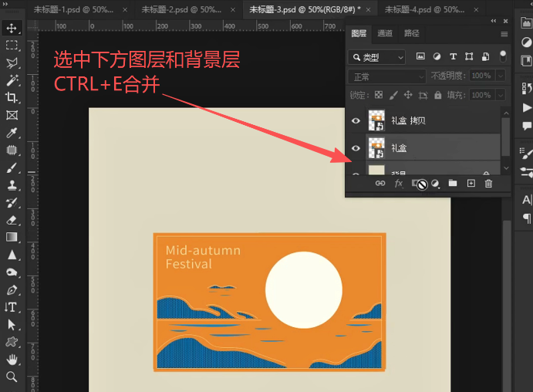The image size is (533, 392).
Task: Select the Zoom tool
Action: click(x=12, y=377)
